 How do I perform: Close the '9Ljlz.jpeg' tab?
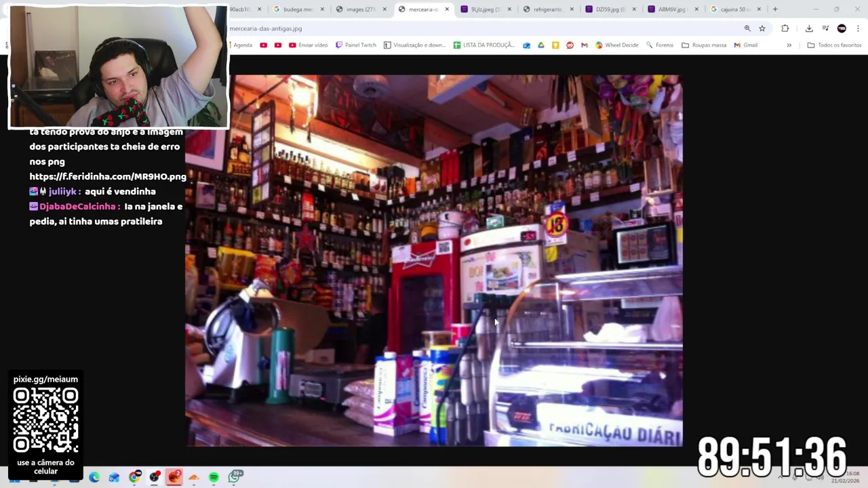(x=509, y=9)
